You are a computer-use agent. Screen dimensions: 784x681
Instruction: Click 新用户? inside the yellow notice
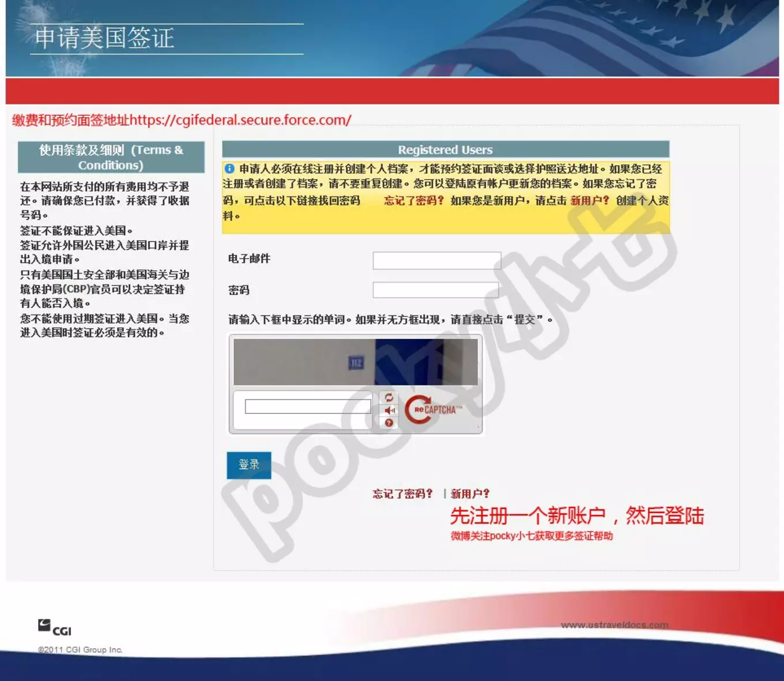(590, 201)
